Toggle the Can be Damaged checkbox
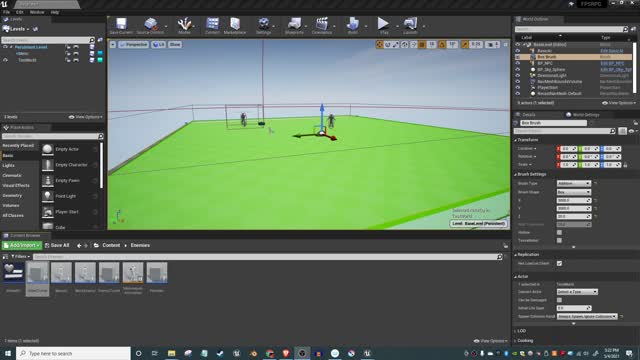640x360 pixels. coord(560,300)
